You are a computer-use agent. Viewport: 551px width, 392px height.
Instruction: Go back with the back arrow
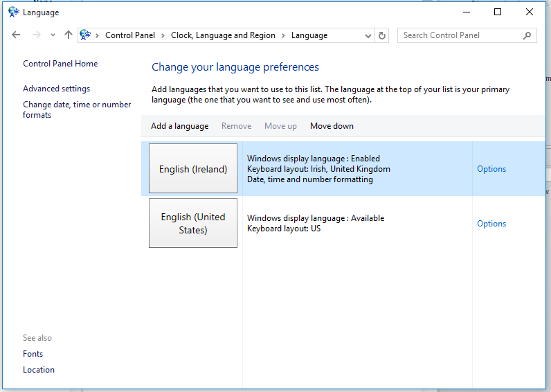tap(16, 35)
